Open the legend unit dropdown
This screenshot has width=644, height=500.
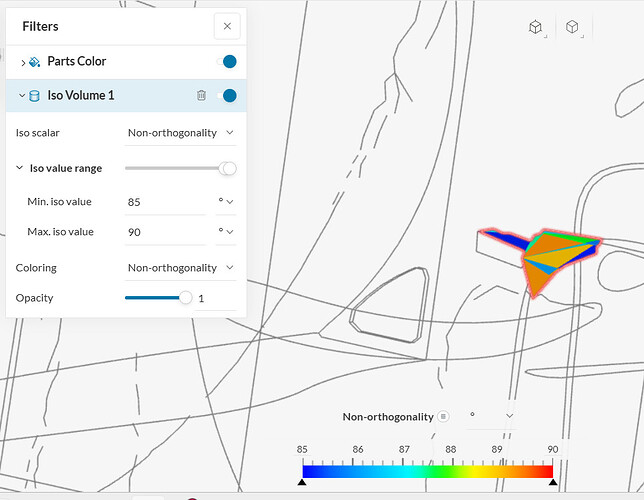[492, 416]
